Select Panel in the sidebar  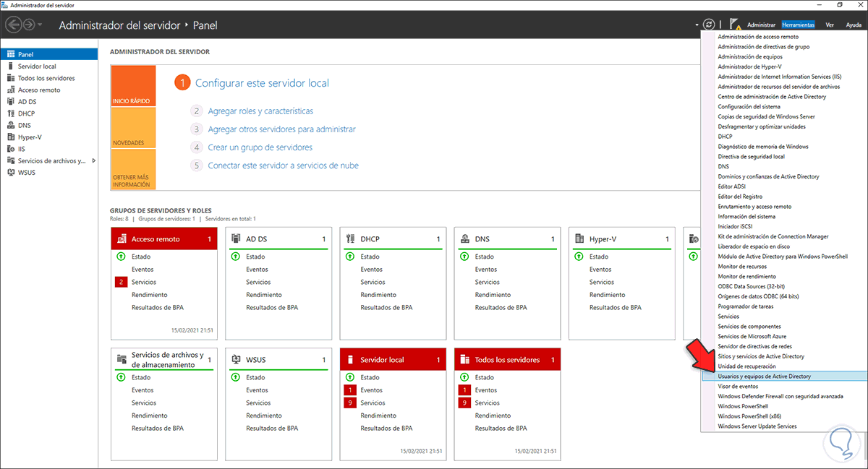click(x=49, y=54)
